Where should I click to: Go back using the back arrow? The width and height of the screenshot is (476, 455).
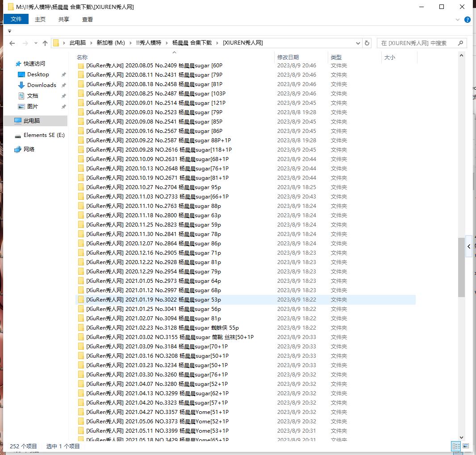(x=12, y=43)
